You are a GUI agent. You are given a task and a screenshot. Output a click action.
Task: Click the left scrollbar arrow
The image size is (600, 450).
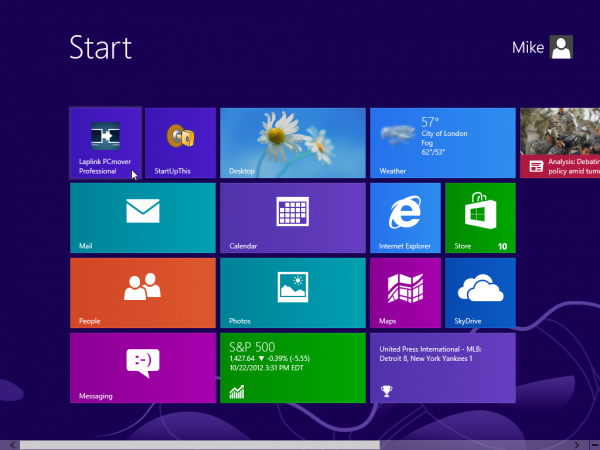click(x=12, y=445)
